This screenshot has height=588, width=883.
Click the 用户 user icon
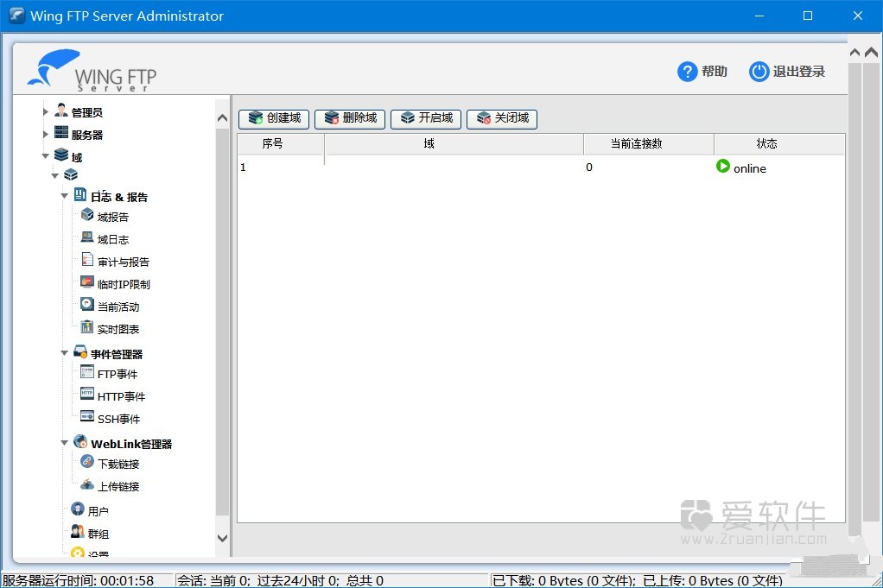click(78, 509)
